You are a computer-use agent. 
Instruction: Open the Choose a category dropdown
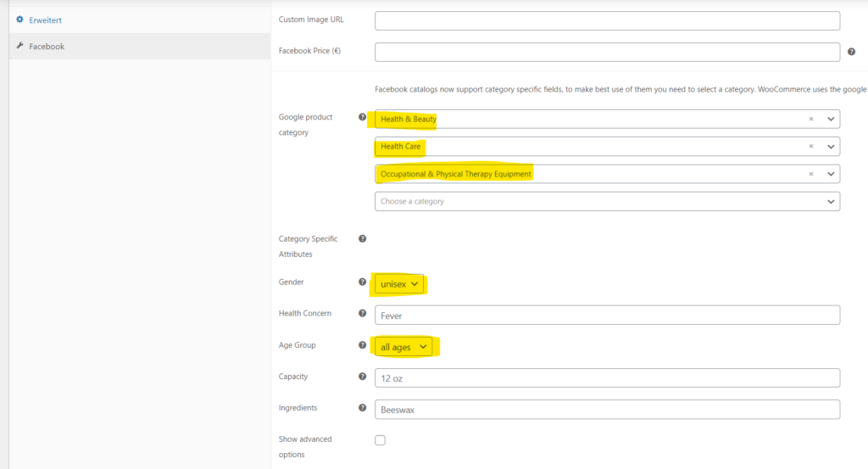607,202
